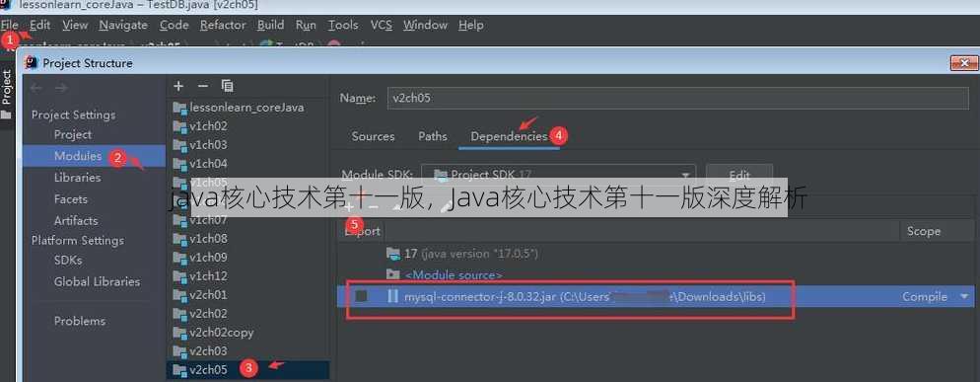Open Compile scope dropdown for mysql-connector
The image size is (980, 382).
[x=965, y=297]
